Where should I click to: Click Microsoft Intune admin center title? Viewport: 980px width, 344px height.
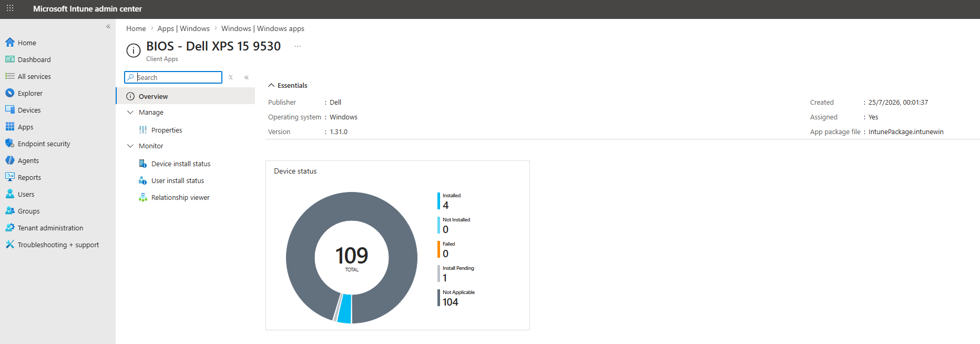(87, 8)
